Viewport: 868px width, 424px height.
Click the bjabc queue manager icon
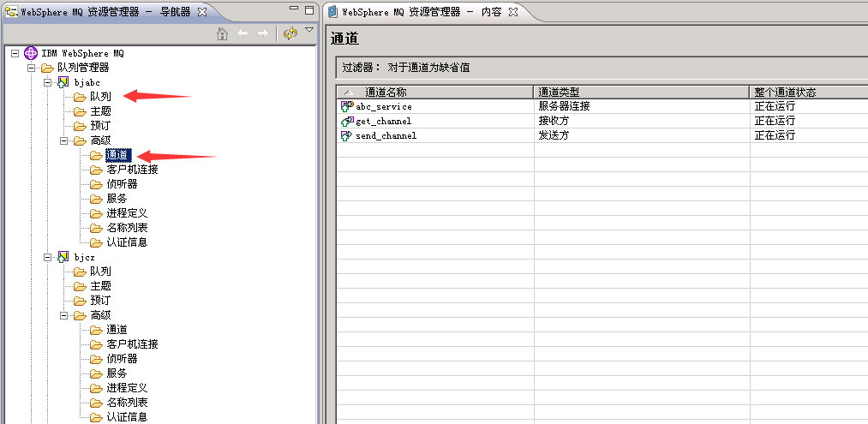tap(63, 82)
